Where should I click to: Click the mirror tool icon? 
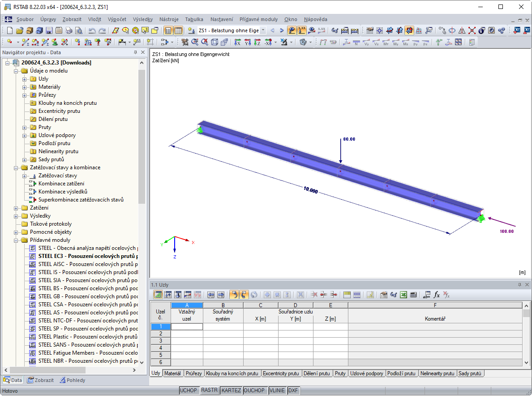(462, 30)
